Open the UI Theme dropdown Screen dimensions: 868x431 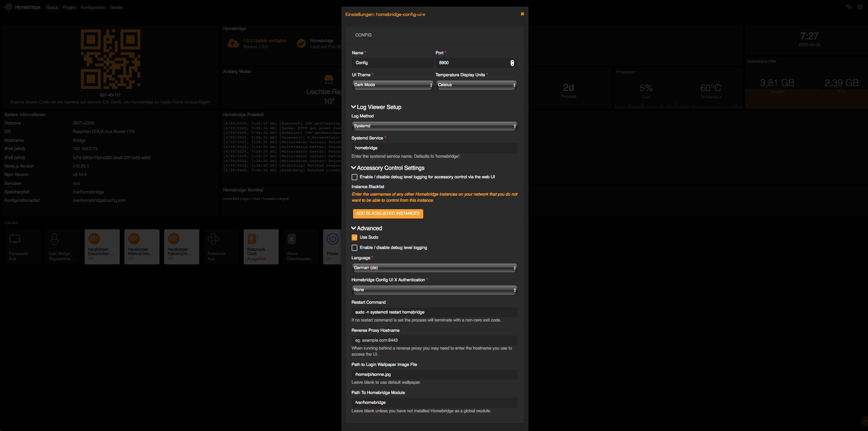[x=392, y=85]
